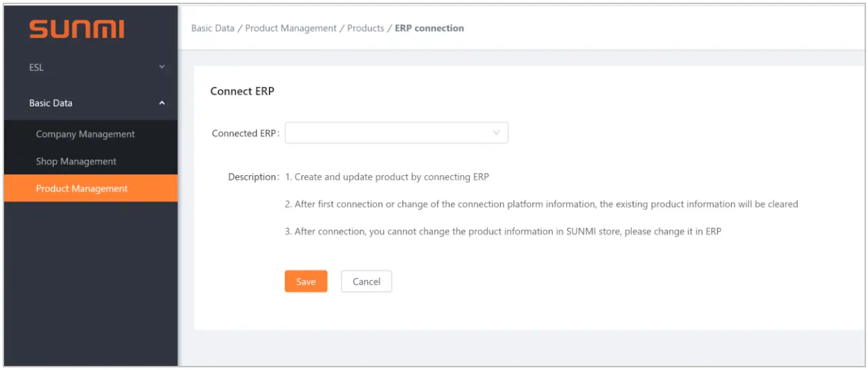Image resolution: width=868 pixels, height=370 pixels.
Task: Navigate to Products in breadcrumb
Action: tap(365, 28)
